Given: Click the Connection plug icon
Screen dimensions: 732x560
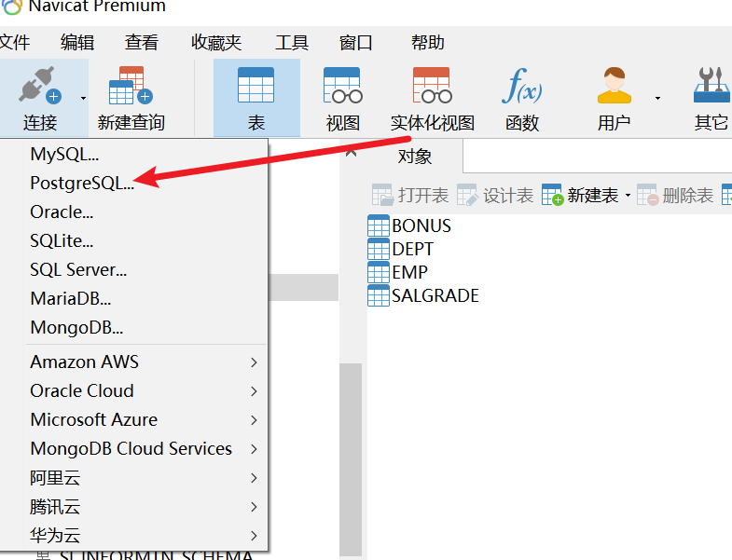Looking at the screenshot, I should (39, 87).
